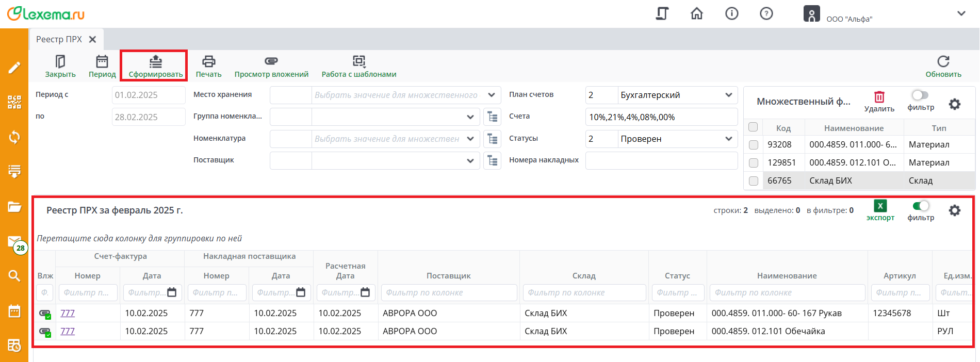Open the home page icon
The image size is (980, 362).
696,14
